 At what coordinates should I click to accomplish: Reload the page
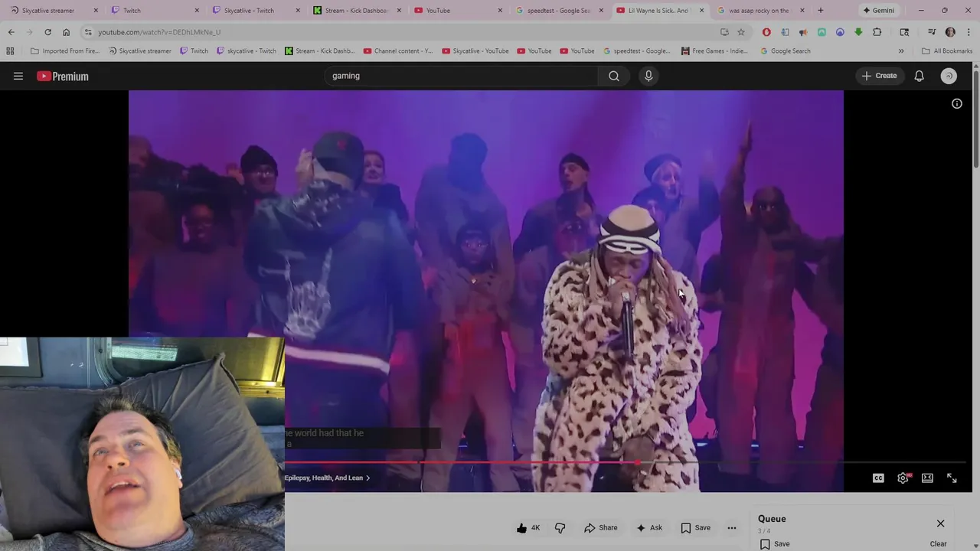(x=47, y=32)
